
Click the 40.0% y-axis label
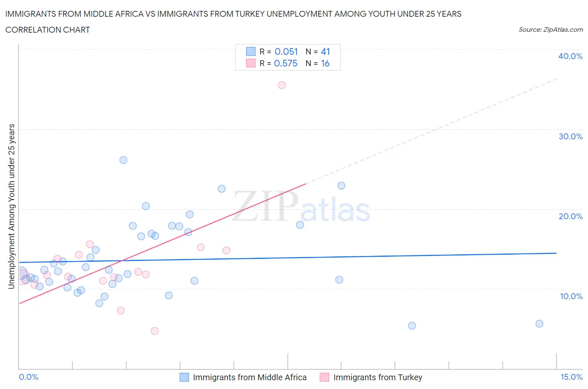click(x=570, y=56)
